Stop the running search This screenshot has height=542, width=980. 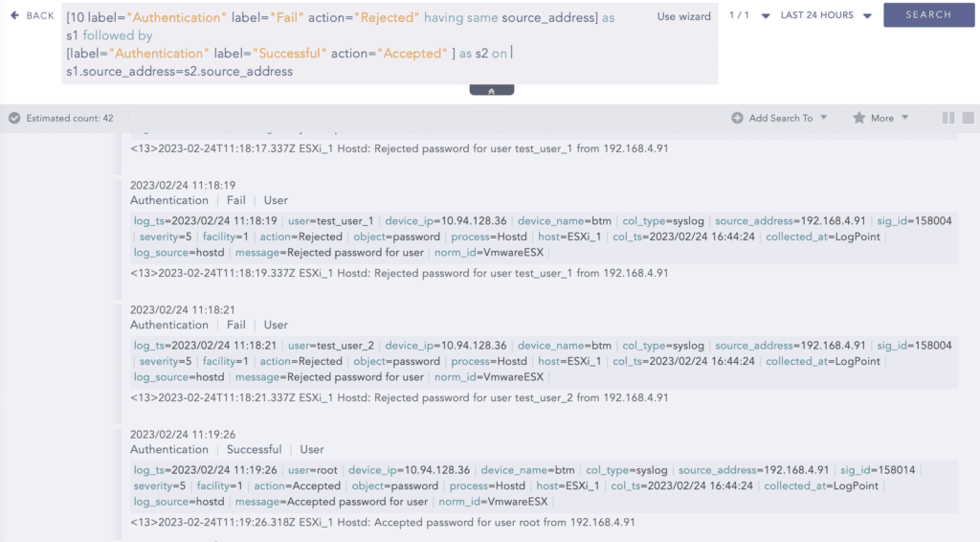(x=969, y=118)
